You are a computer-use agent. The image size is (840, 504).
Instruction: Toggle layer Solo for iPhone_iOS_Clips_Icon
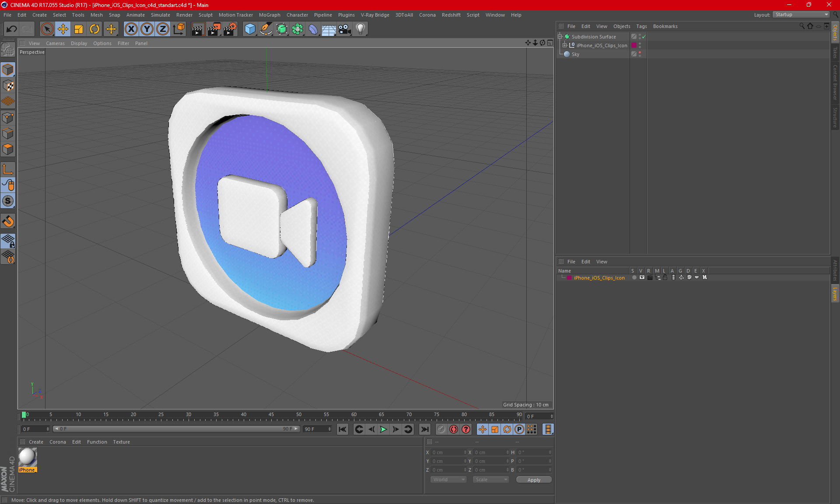634,277
